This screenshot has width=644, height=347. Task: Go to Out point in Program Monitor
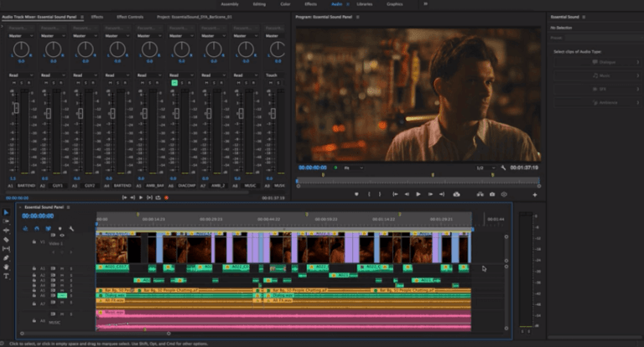pyautogui.click(x=442, y=194)
